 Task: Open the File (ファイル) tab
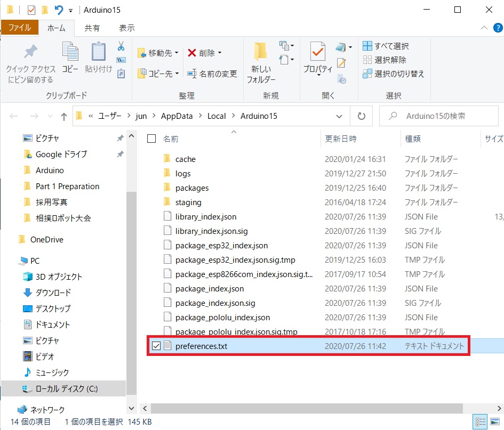pyautogui.click(x=20, y=28)
